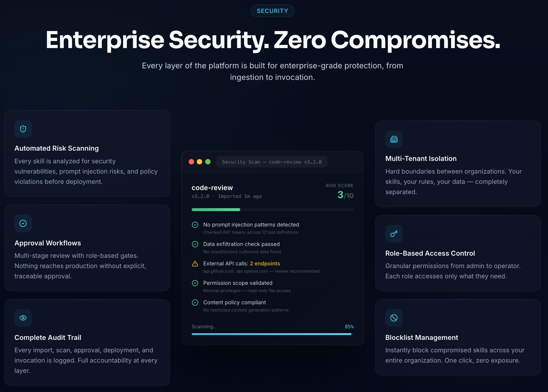Screen dimensions: 548x392
Task: Click the check icon beside No prompt injection patterns
Action: (195, 225)
